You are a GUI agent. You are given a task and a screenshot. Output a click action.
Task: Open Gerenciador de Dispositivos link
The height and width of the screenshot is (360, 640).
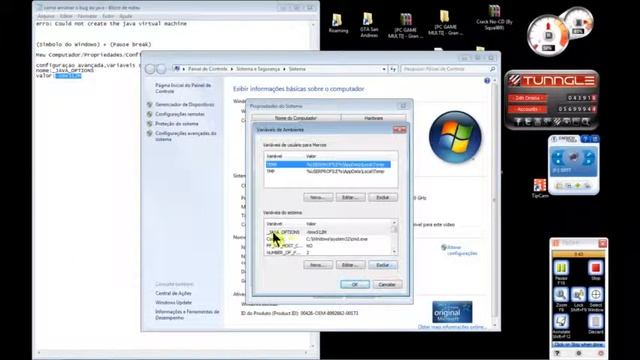tap(184, 104)
